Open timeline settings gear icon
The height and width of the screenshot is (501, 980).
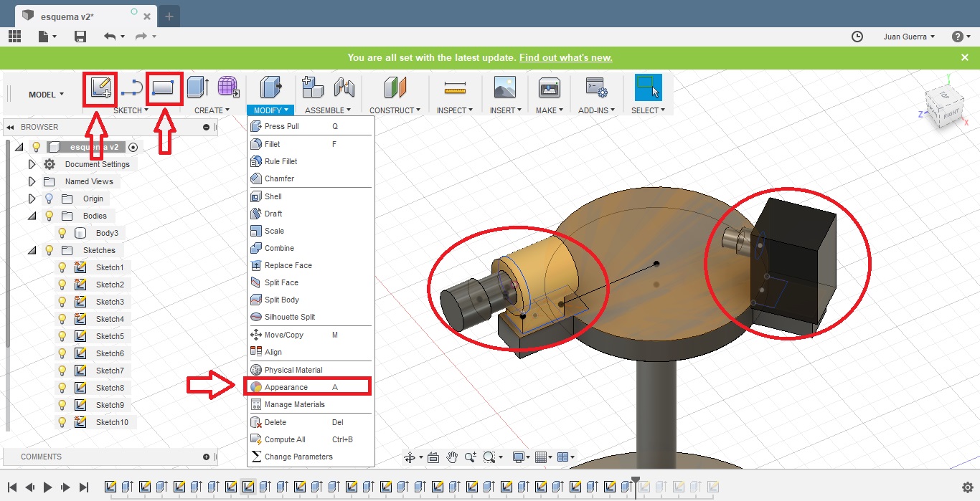[x=967, y=487]
